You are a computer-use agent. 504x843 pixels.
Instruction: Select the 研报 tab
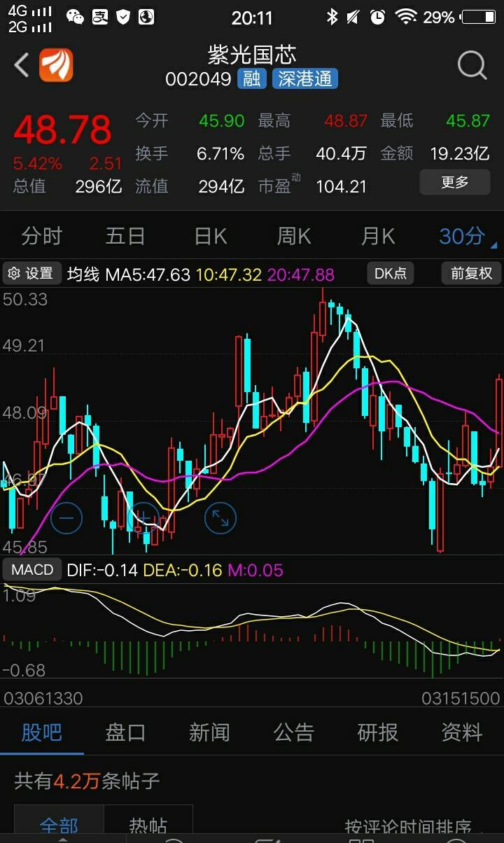tap(378, 732)
